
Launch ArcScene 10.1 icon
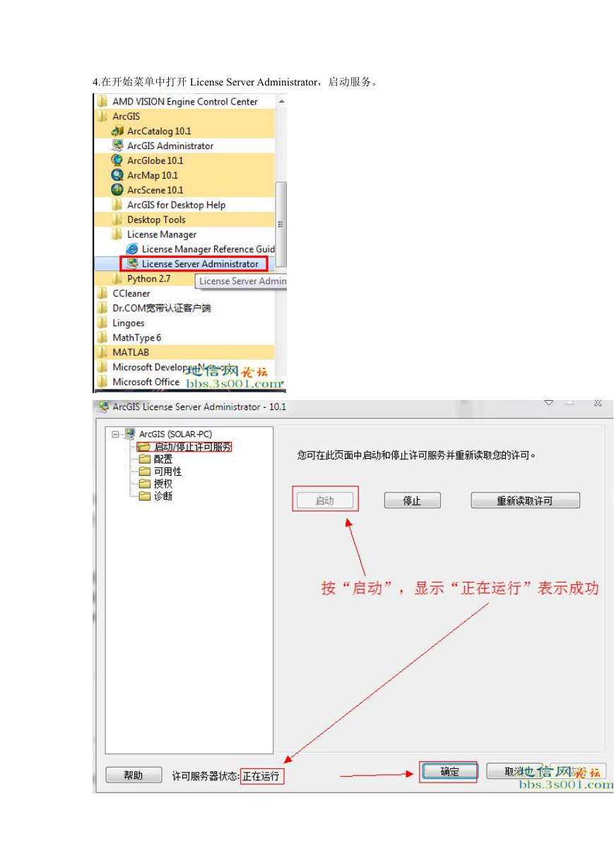pos(117,190)
